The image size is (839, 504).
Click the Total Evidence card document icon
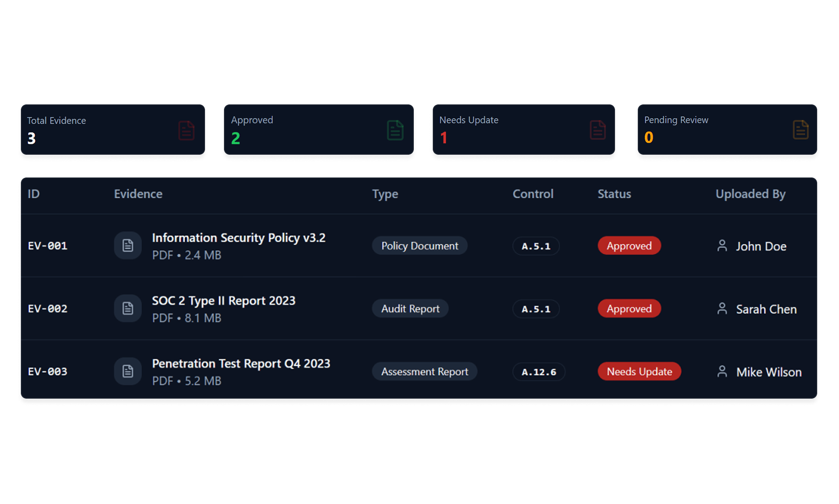[186, 131]
